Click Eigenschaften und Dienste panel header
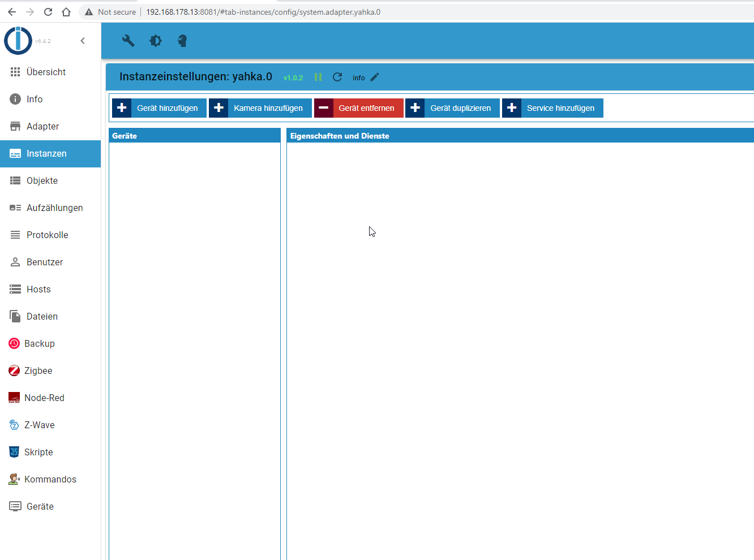This screenshot has width=754, height=560. pyautogui.click(x=520, y=136)
